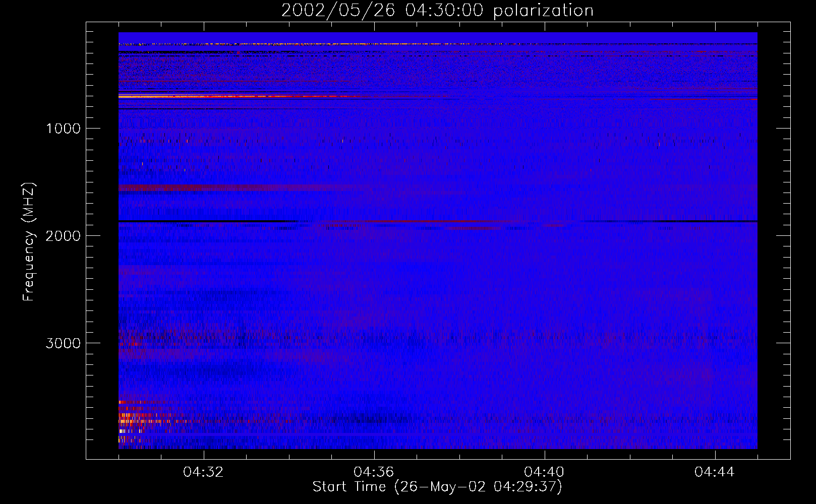Select the 3000 frequency axis label
Image resolution: width=816 pixels, height=504 pixels.
(x=63, y=343)
